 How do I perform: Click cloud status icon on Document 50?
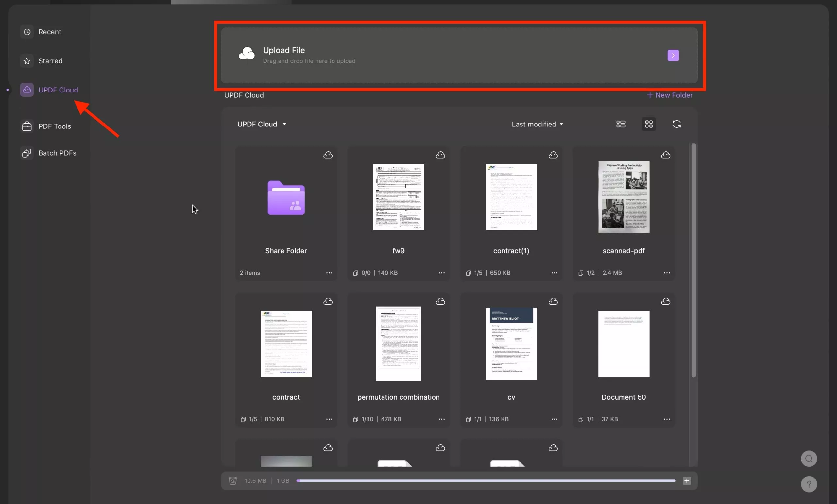(x=665, y=301)
